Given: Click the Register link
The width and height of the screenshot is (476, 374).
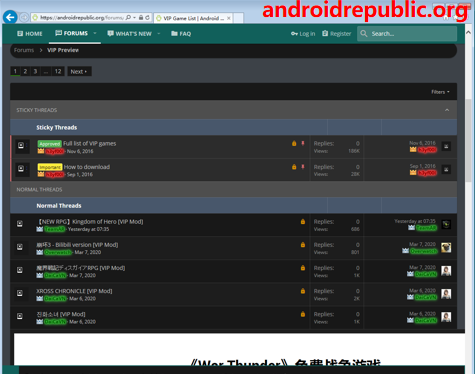Looking at the screenshot, I should click(x=337, y=34).
